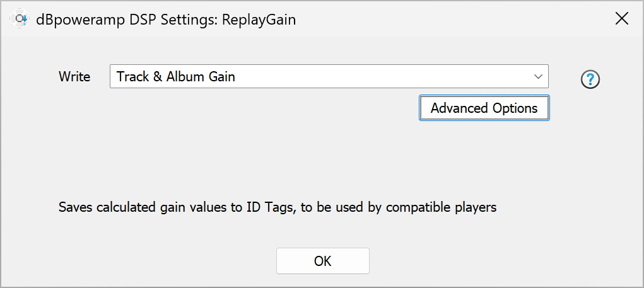Click the Write label
The width and height of the screenshot is (644, 288).
point(74,77)
